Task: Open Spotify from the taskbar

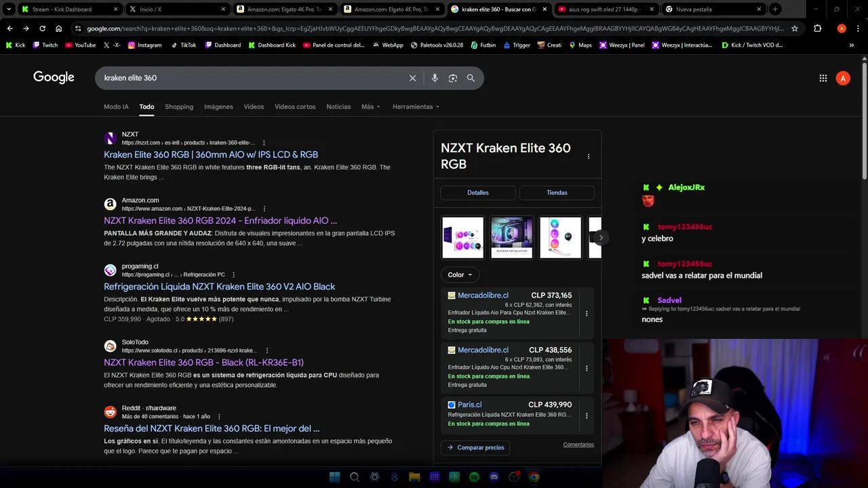Action: (x=474, y=477)
